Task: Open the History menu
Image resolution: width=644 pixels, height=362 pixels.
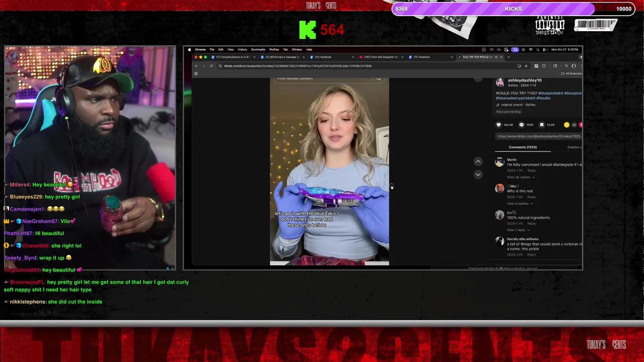Action: click(x=242, y=49)
